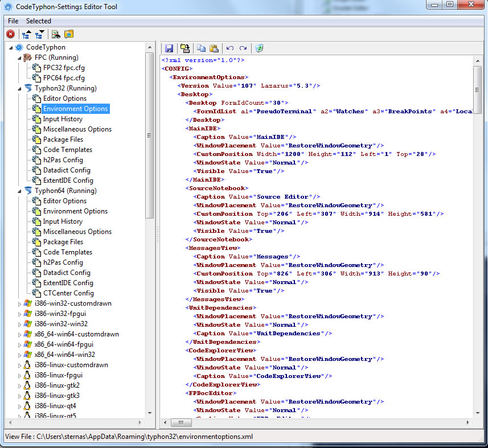Expand the i386-win32-customdrawn node
488x448 pixels.
tap(19, 303)
